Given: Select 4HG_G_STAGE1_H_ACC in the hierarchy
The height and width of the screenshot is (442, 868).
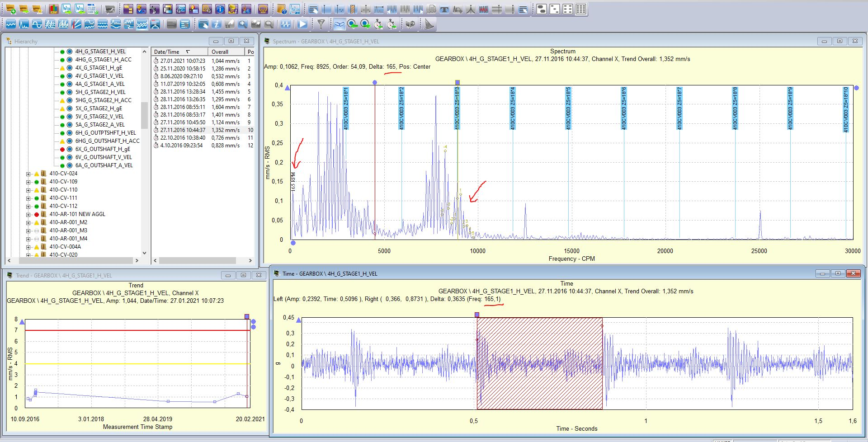Looking at the screenshot, I should coord(103,60).
